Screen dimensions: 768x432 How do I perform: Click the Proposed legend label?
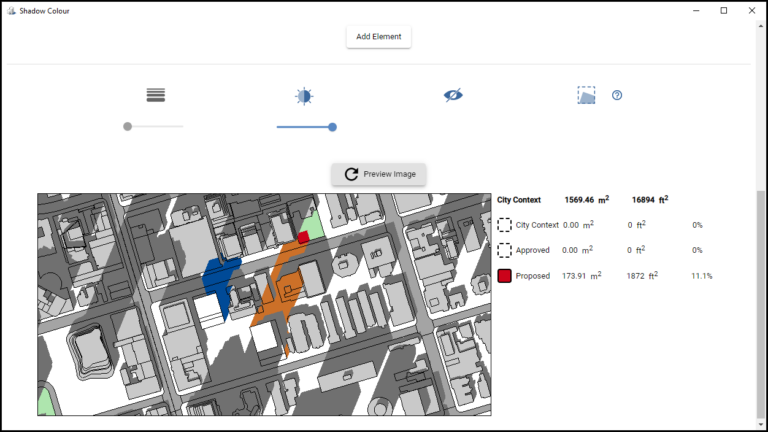pos(532,276)
